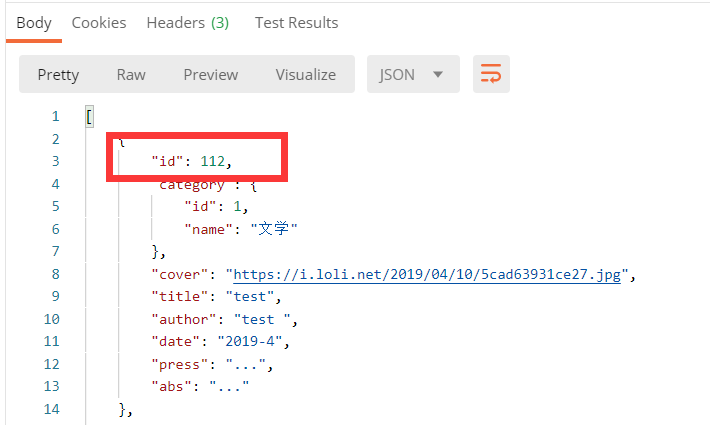Select the Pretty view button
The width and height of the screenshot is (710, 425).
[58, 75]
